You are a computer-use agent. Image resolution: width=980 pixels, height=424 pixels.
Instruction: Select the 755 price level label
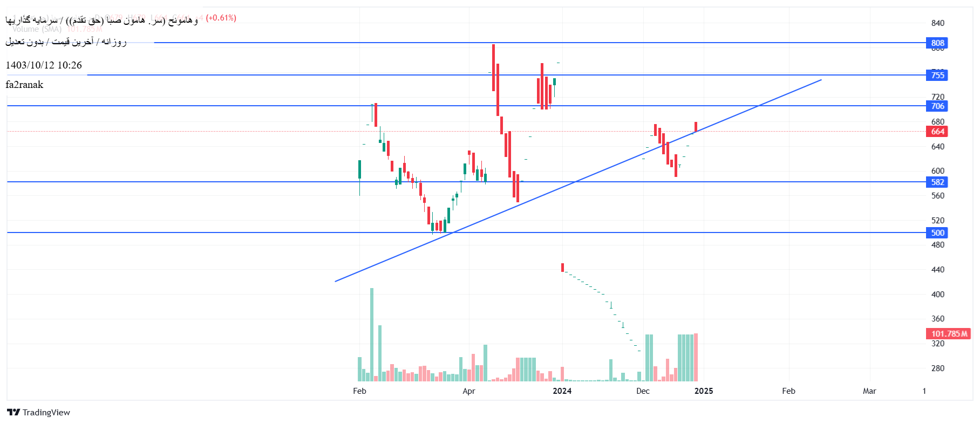pos(937,76)
